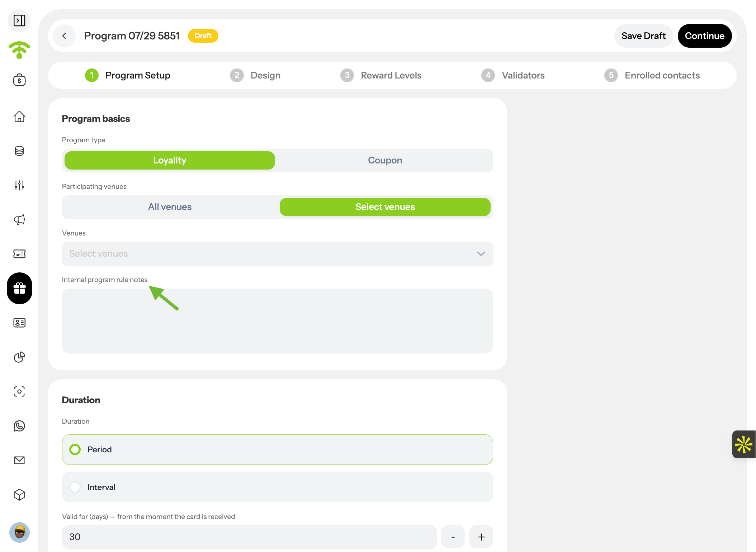Decrease valid days with minus button

(x=453, y=537)
